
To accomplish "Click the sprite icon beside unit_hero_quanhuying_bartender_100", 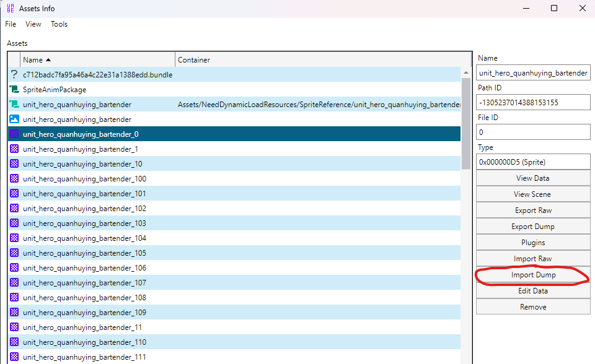I will (14, 178).
